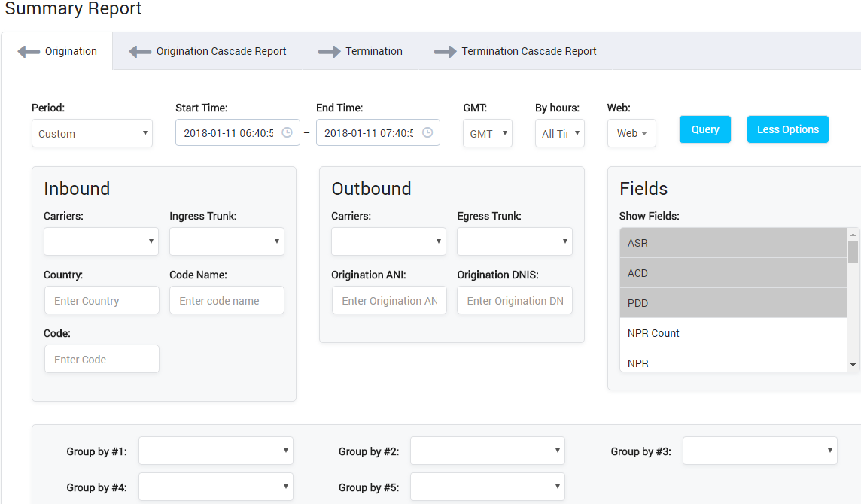
Task: Click the clock icon in End Time field
Action: [x=427, y=132]
